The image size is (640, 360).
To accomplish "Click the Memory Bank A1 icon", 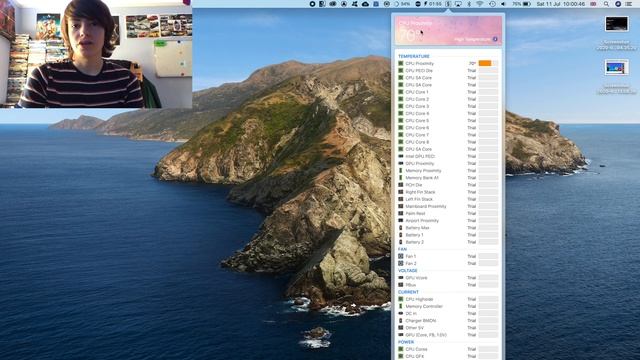I will [x=401, y=178].
